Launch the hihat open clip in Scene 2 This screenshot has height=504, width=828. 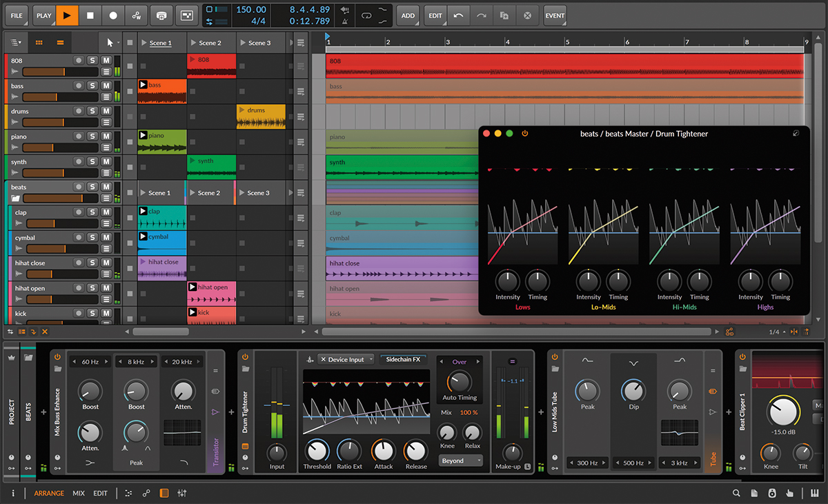pyautogui.click(x=193, y=288)
